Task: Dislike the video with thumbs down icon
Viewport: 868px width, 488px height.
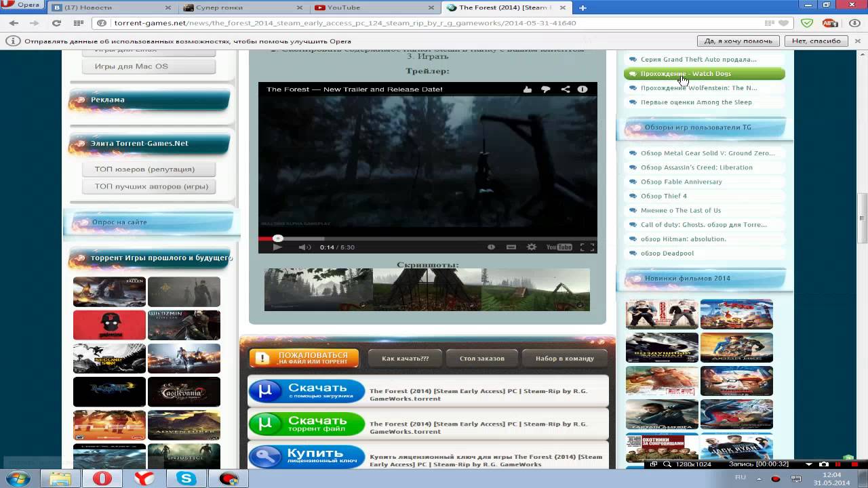Action: (546, 89)
